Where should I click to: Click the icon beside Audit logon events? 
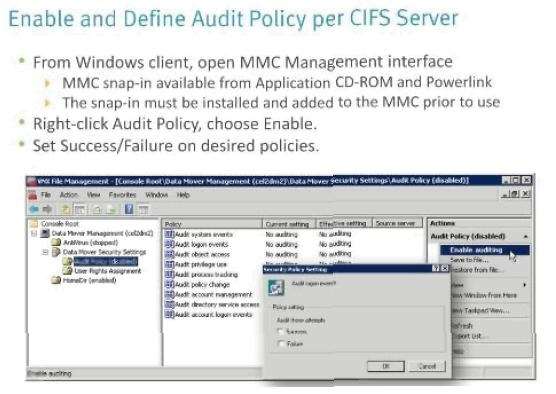pos(170,244)
